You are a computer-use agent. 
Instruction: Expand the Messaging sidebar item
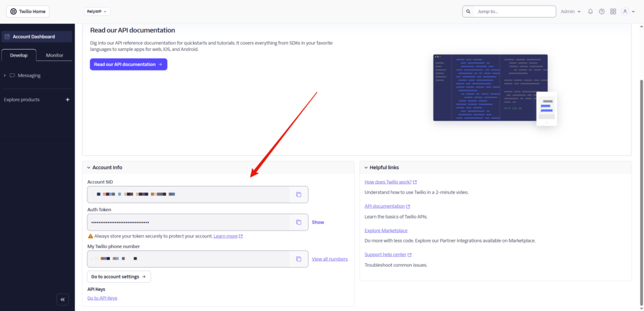[x=5, y=75]
